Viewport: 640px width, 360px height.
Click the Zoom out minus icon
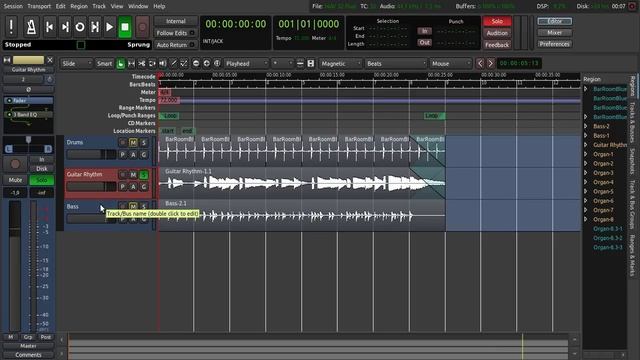[196, 64]
